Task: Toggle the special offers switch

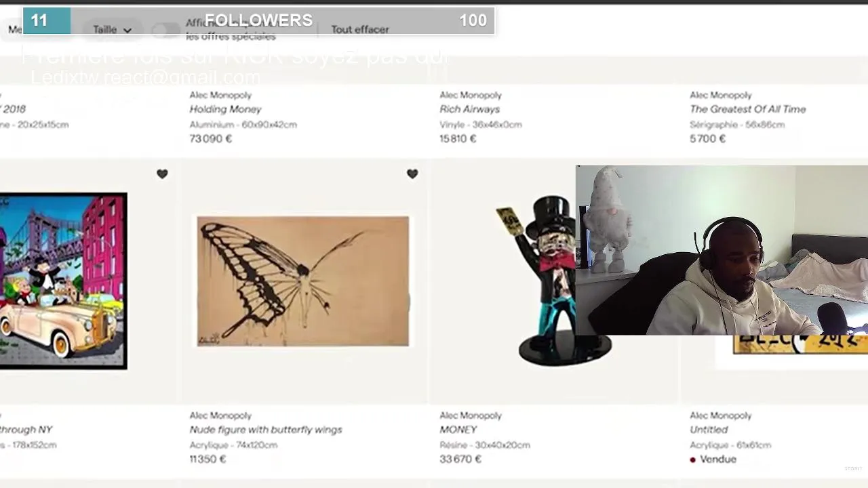Action: 165,30
